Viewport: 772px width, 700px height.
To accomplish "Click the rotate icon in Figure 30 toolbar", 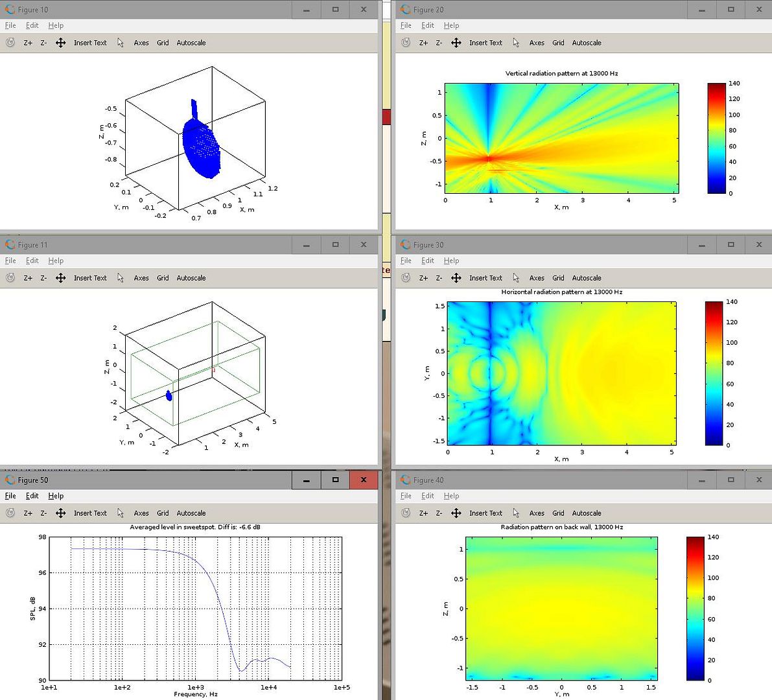I will [406, 278].
